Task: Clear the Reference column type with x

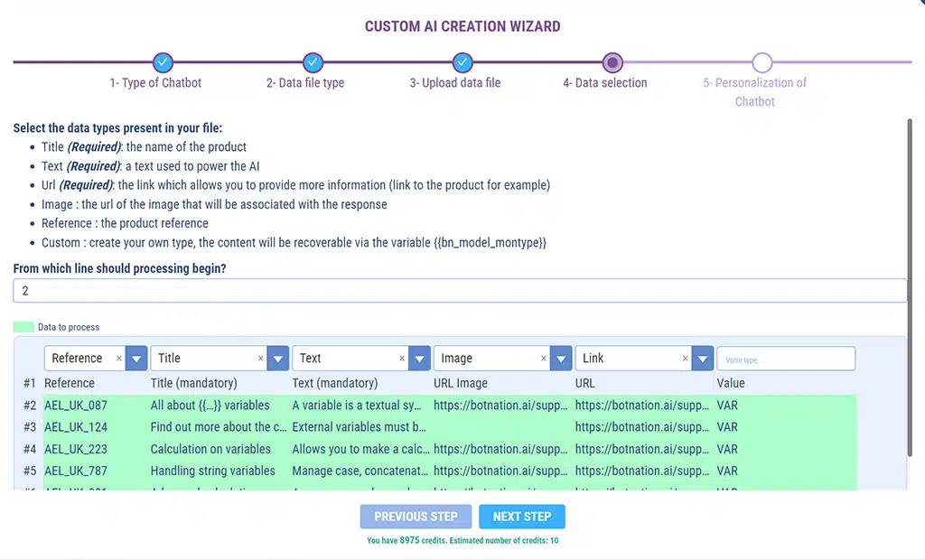Action: click(119, 359)
